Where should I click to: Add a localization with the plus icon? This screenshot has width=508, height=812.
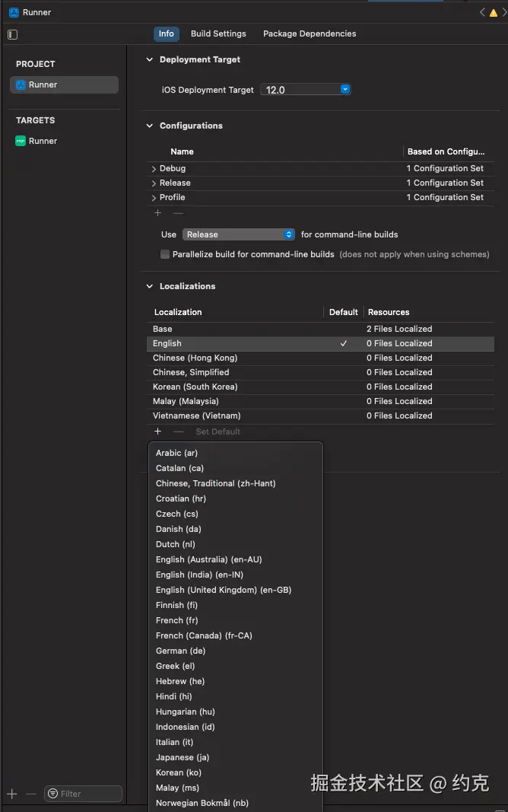158,431
